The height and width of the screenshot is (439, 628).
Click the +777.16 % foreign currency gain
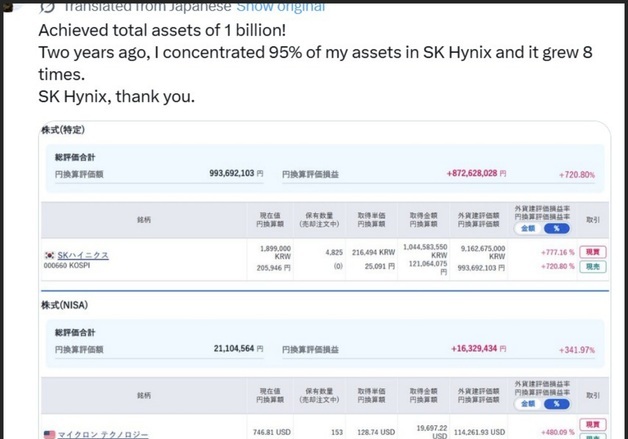click(558, 252)
